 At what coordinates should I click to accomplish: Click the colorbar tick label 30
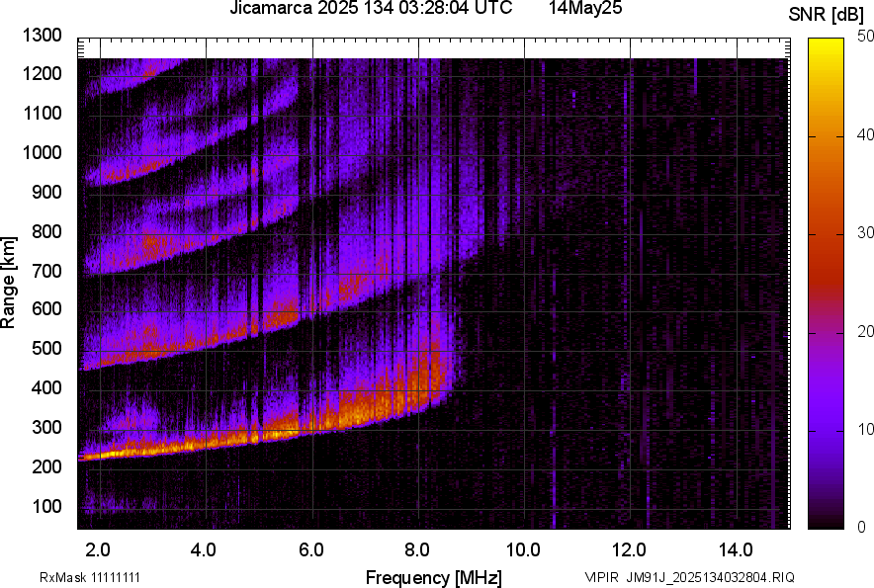[865, 233]
